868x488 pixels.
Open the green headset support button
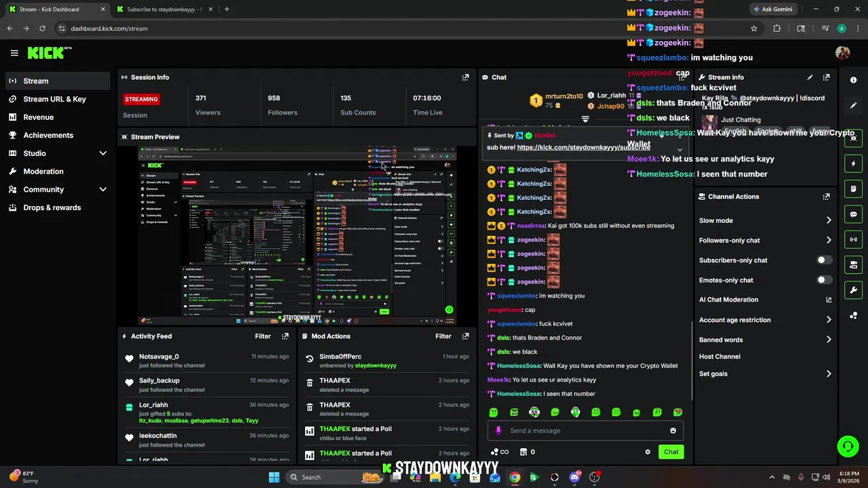(848, 446)
